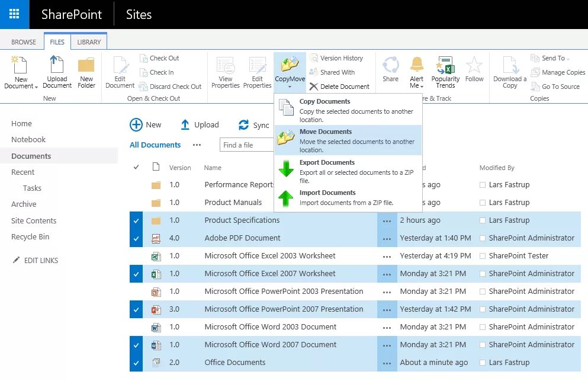Viewport: 588px width, 381px height.
Task: Switch to the FILES ribbon tab
Action: pos(57,42)
